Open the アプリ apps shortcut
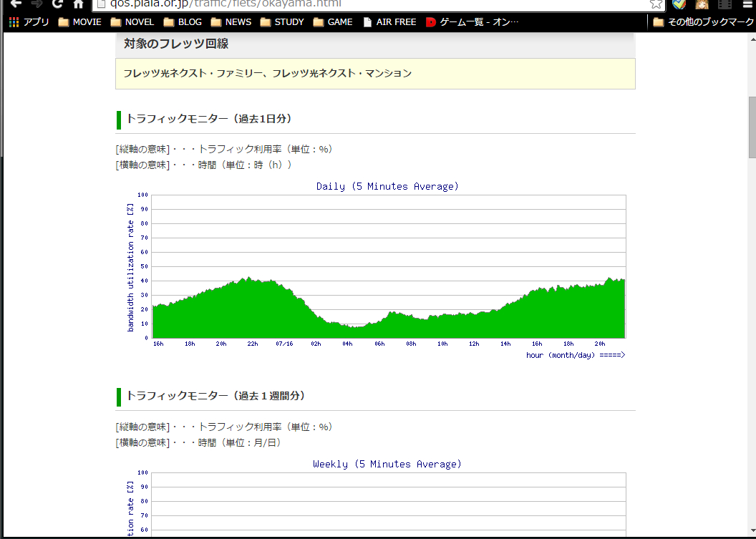The width and height of the screenshot is (756, 539). 29,22
